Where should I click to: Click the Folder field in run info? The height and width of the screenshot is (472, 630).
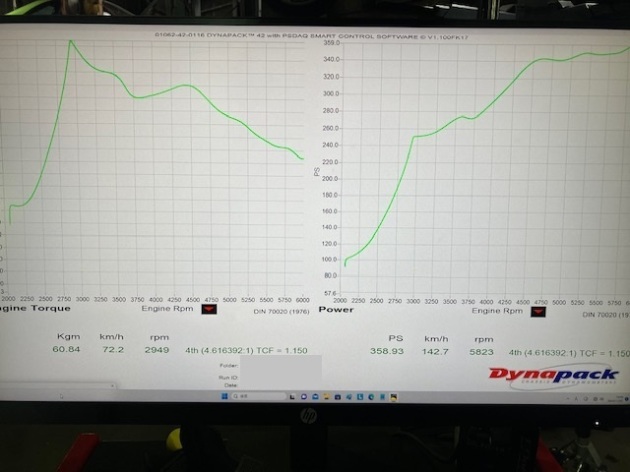click(280, 366)
